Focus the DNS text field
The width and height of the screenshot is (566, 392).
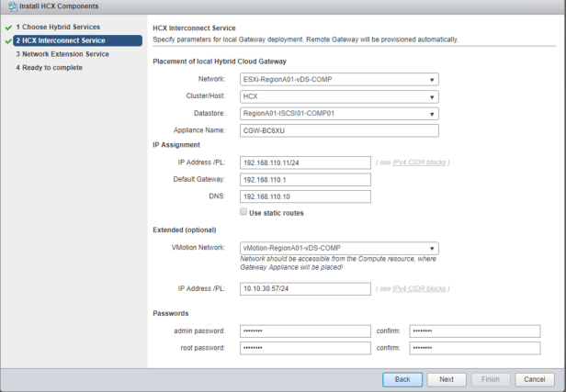pos(304,196)
